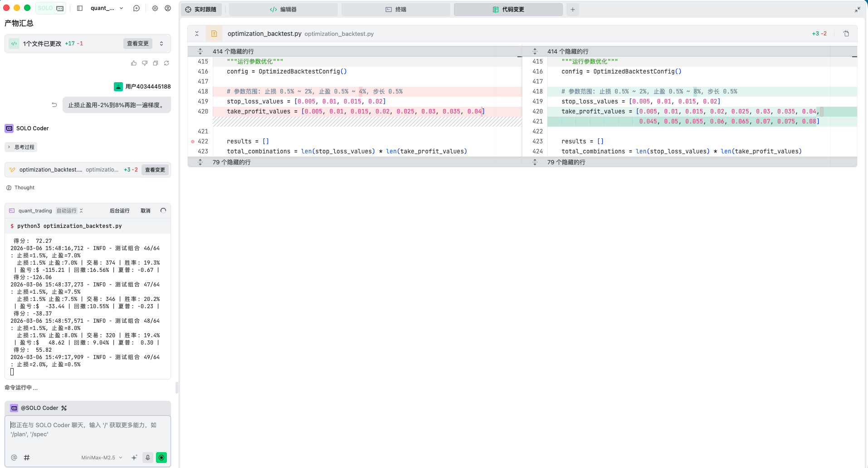Open the MiniMax-M2.5 model dropdown
This screenshot has width=868, height=468.
pos(102,458)
